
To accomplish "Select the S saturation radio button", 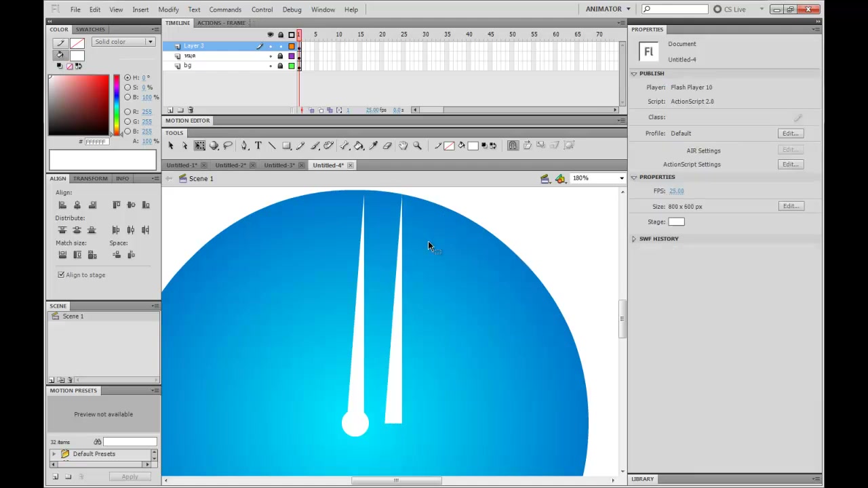I will [127, 87].
